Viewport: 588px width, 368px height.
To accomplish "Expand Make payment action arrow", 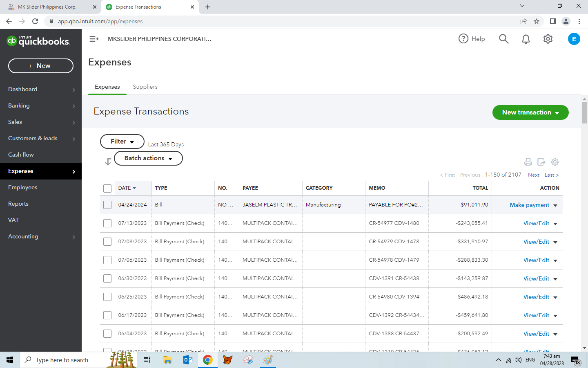I will [555, 205].
